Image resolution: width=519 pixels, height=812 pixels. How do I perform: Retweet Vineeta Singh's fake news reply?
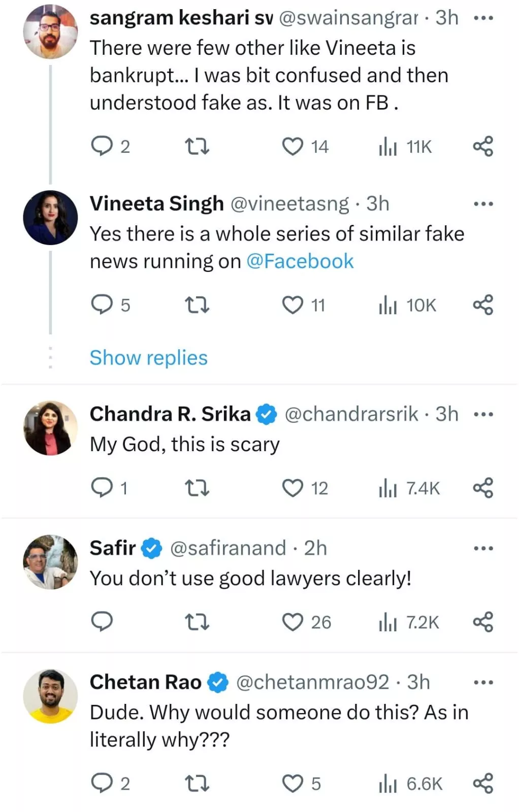pyautogui.click(x=197, y=305)
